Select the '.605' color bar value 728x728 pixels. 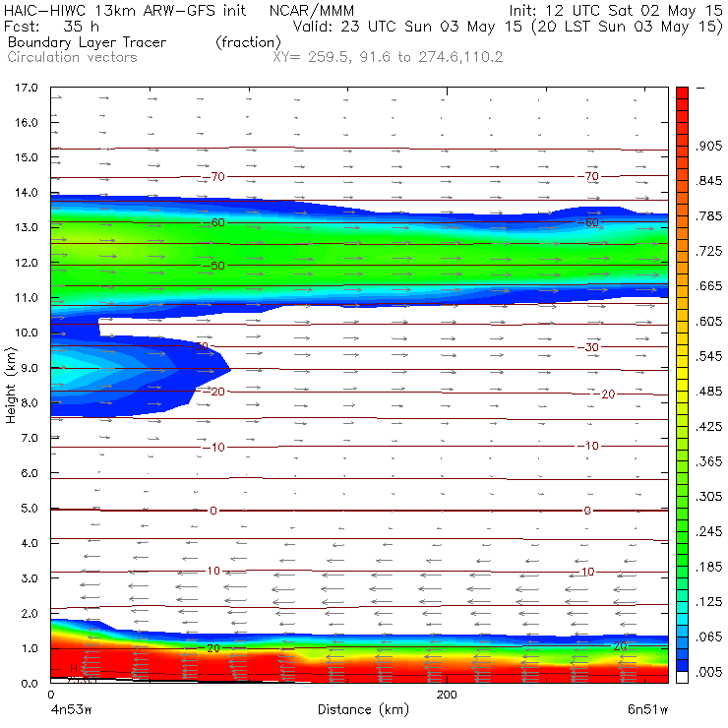pyautogui.click(x=709, y=322)
